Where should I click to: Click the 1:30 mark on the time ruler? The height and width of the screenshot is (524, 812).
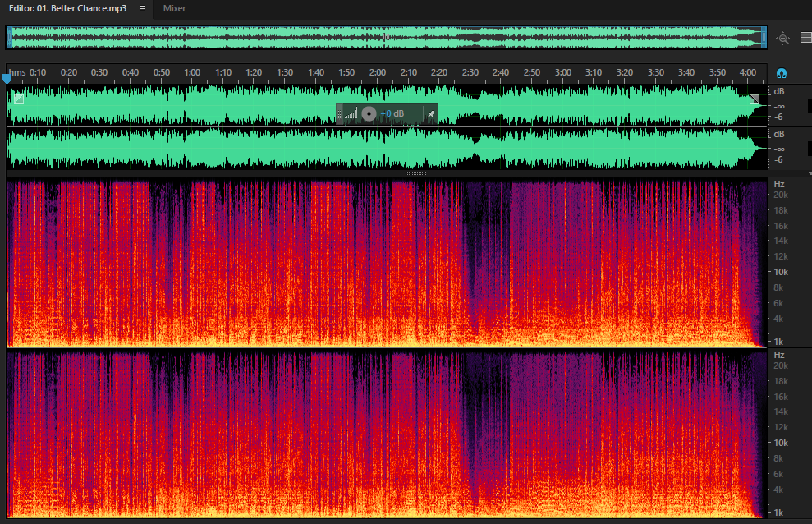[285, 72]
